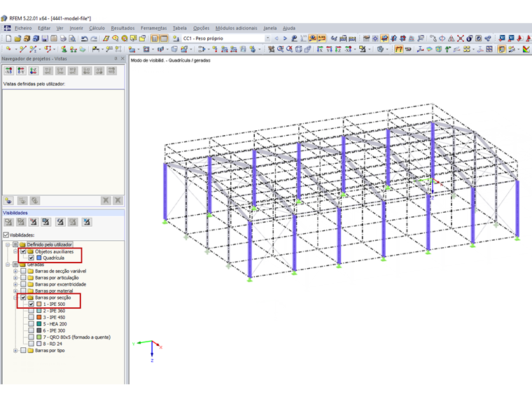
Task: Check the 2 - IPE 360 checkbox
Action: [31, 311]
